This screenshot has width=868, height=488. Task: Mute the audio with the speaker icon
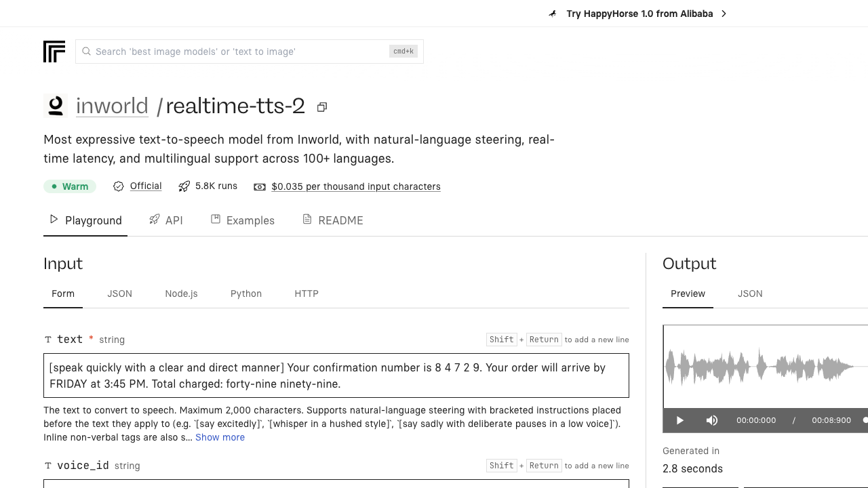click(x=712, y=420)
